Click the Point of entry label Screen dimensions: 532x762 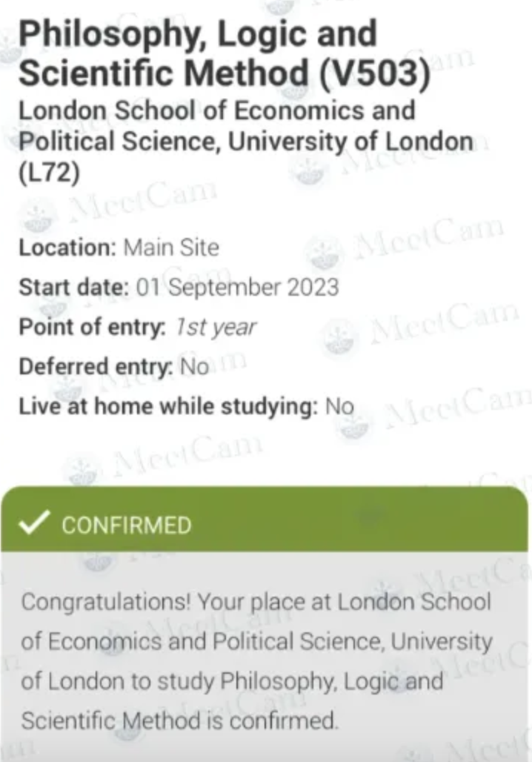click(93, 327)
